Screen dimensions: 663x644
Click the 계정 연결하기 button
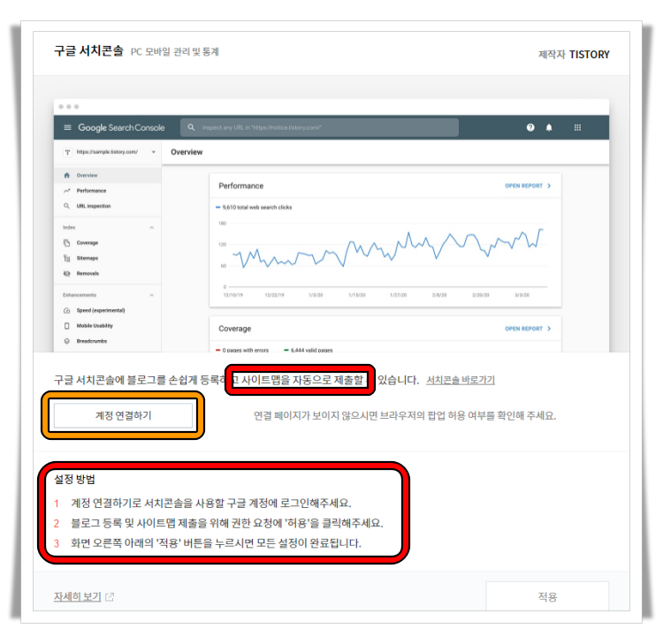click(x=123, y=415)
